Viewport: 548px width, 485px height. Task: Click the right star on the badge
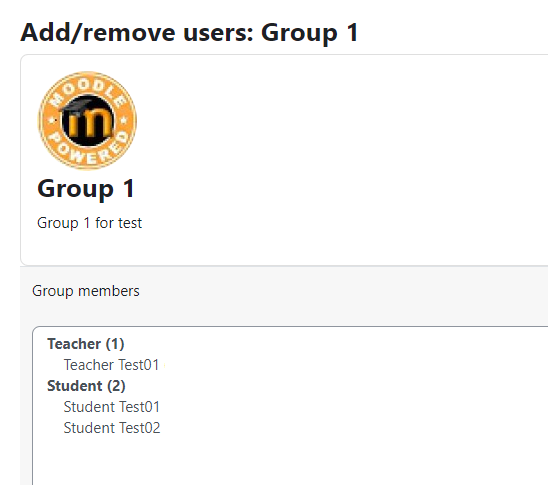123,121
